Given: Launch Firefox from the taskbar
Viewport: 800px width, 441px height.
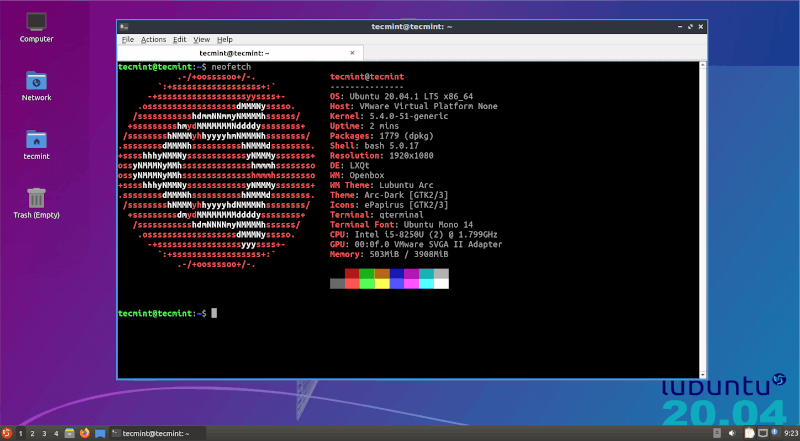Looking at the screenshot, I should (84, 433).
